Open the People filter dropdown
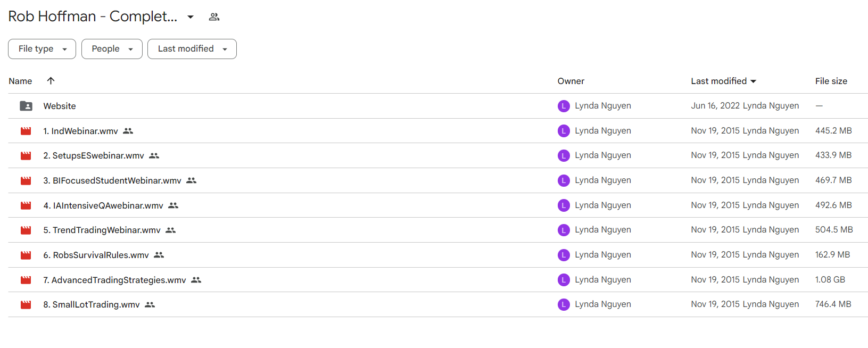Viewport: 868px width, 348px height. (x=112, y=49)
